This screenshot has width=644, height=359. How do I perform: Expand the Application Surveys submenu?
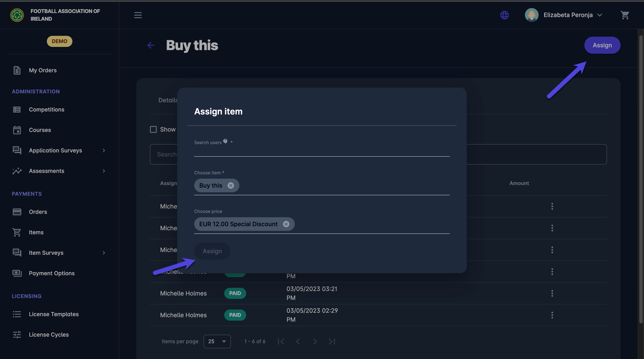point(104,150)
